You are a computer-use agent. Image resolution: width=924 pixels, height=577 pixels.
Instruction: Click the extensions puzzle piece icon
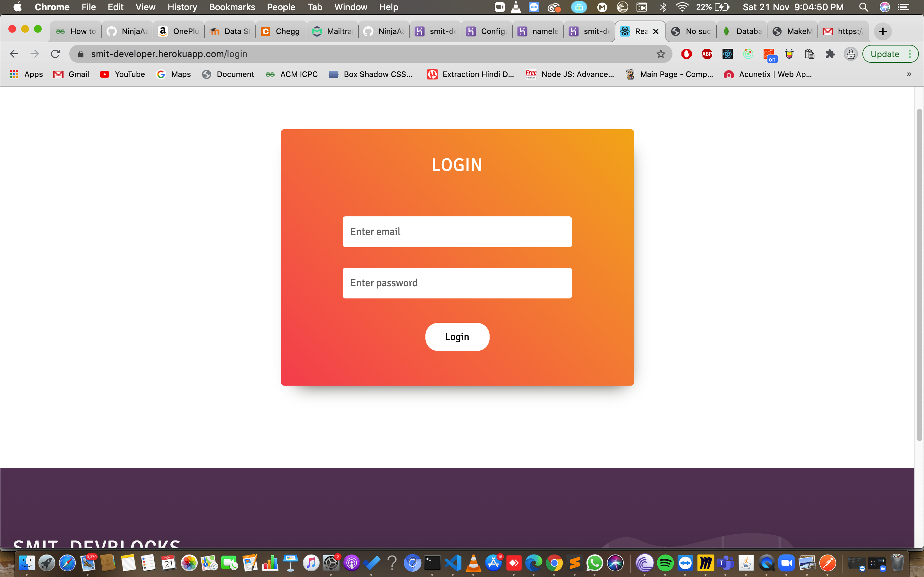pyautogui.click(x=830, y=54)
